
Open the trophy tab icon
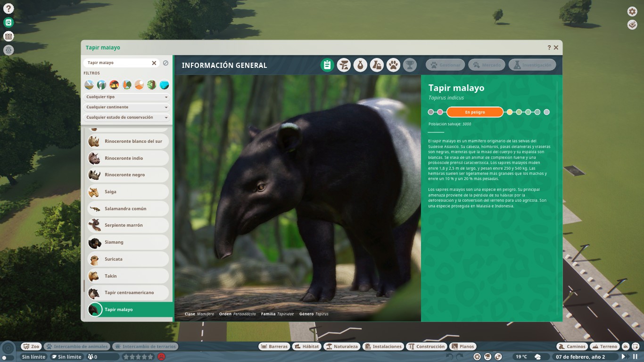410,65
